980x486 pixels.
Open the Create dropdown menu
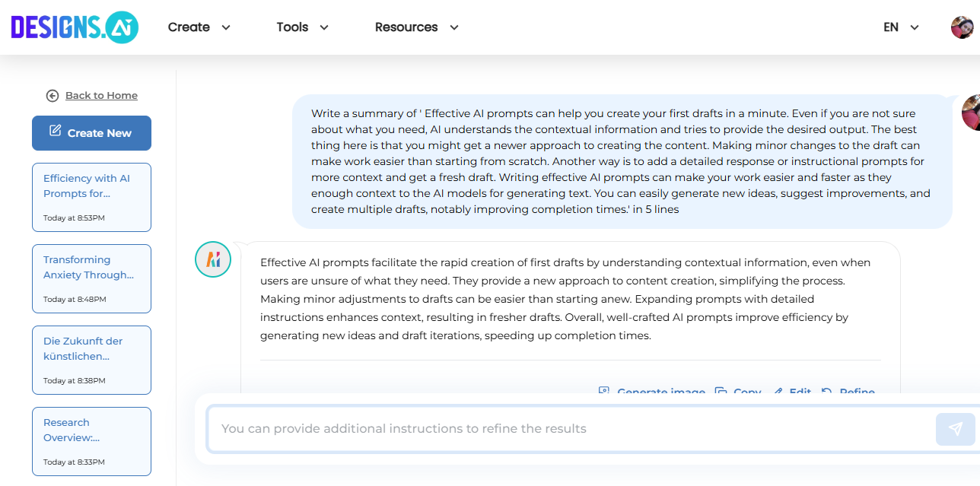point(199,27)
